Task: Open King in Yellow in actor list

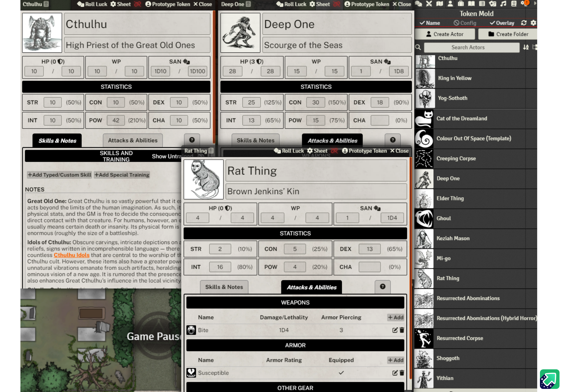Action: (x=476, y=78)
